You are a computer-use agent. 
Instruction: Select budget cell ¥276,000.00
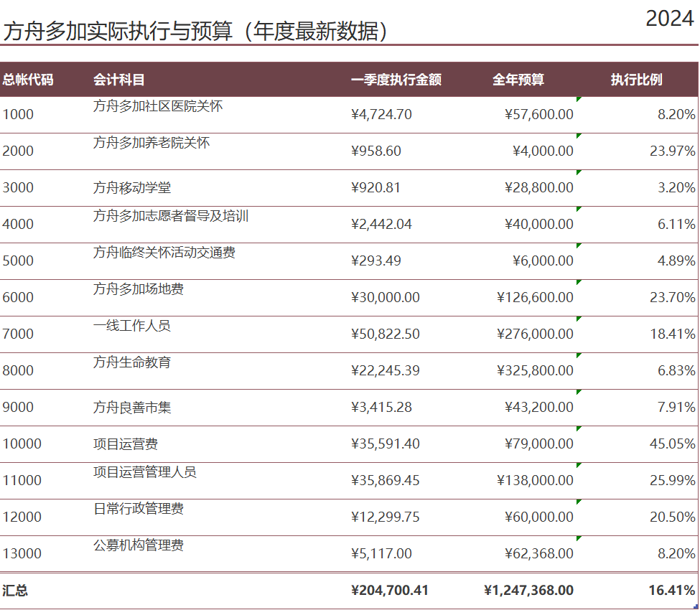(535, 334)
